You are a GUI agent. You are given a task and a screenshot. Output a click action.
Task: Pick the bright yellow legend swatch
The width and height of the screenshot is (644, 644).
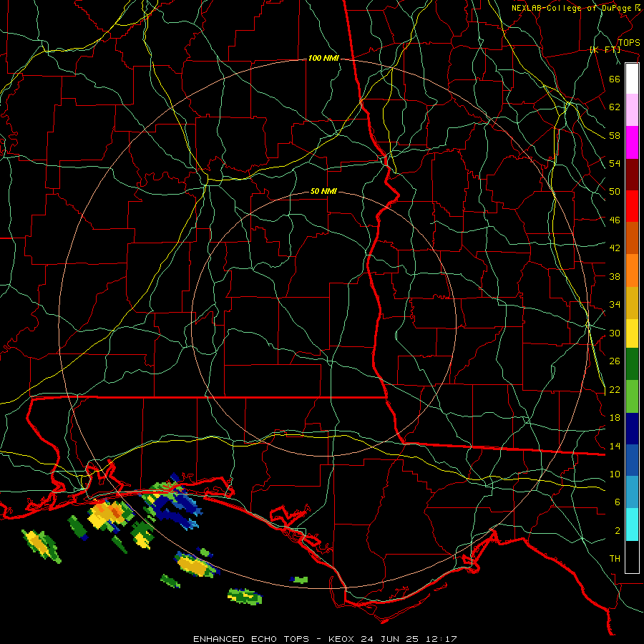tap(632, 333)
